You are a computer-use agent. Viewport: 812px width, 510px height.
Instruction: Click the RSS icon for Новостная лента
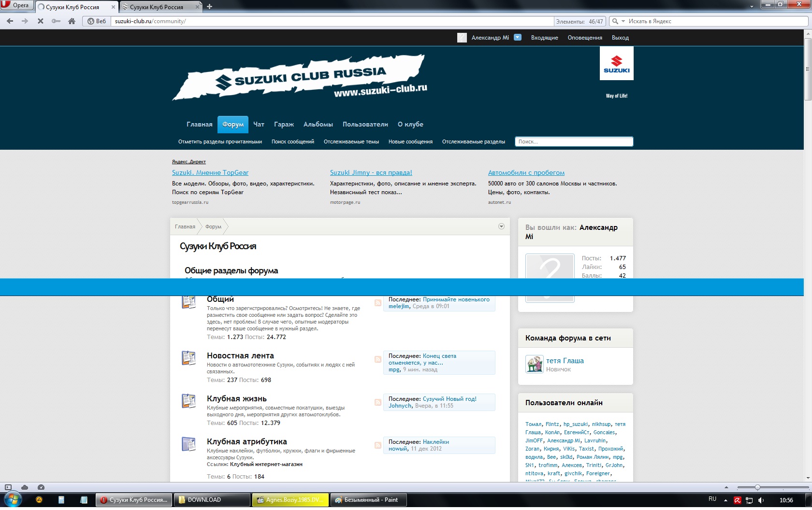click(378, 359)
